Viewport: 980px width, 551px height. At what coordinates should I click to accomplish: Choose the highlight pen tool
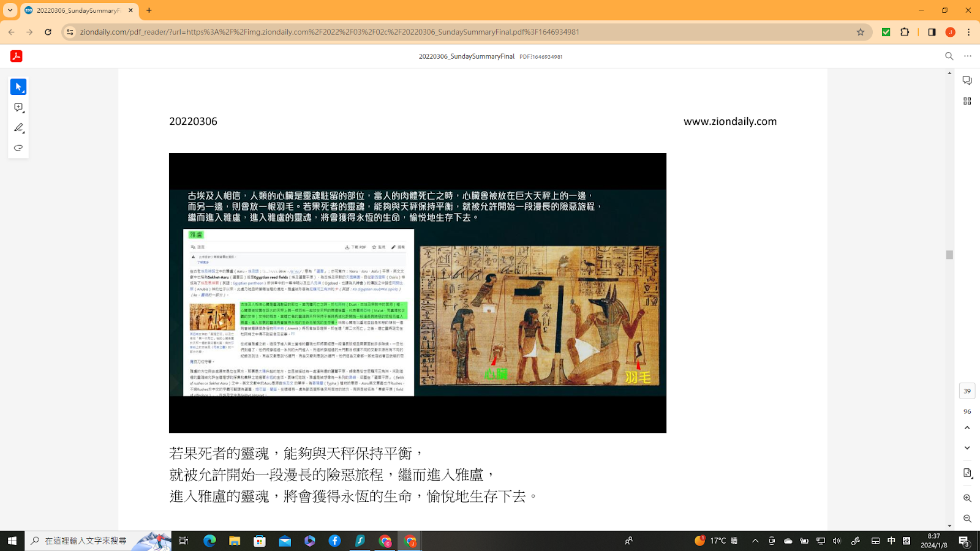pyautogui.click(x=18, y=128)
